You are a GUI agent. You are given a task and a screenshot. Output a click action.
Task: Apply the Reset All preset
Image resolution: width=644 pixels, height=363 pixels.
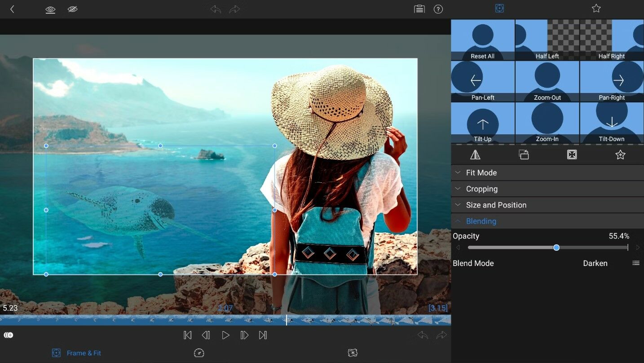483,40
